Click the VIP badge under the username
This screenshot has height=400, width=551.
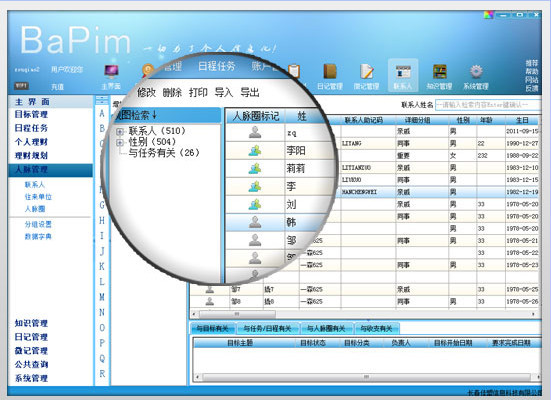point(22,85)
